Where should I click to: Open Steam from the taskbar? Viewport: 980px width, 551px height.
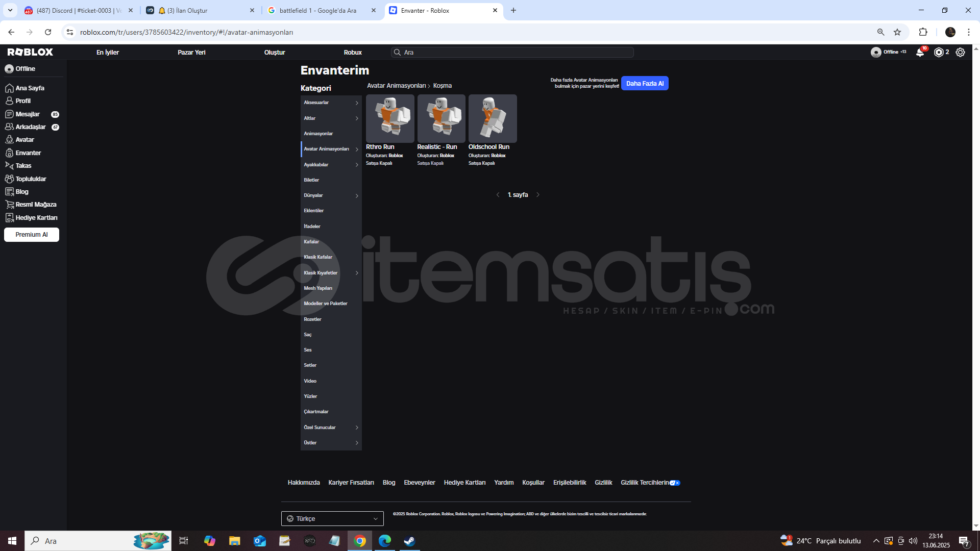(409, 541)
